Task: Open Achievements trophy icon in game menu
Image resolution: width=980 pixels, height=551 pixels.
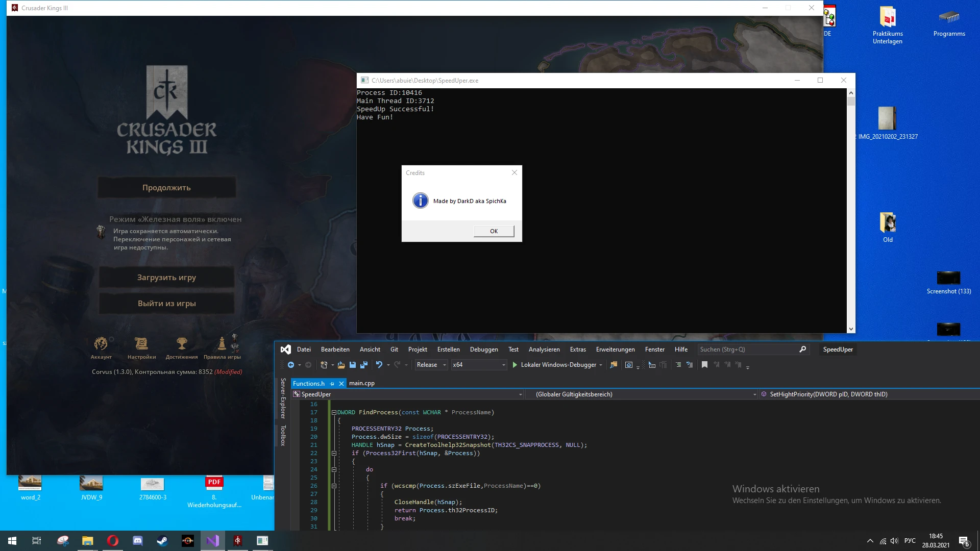Action: 182,344
